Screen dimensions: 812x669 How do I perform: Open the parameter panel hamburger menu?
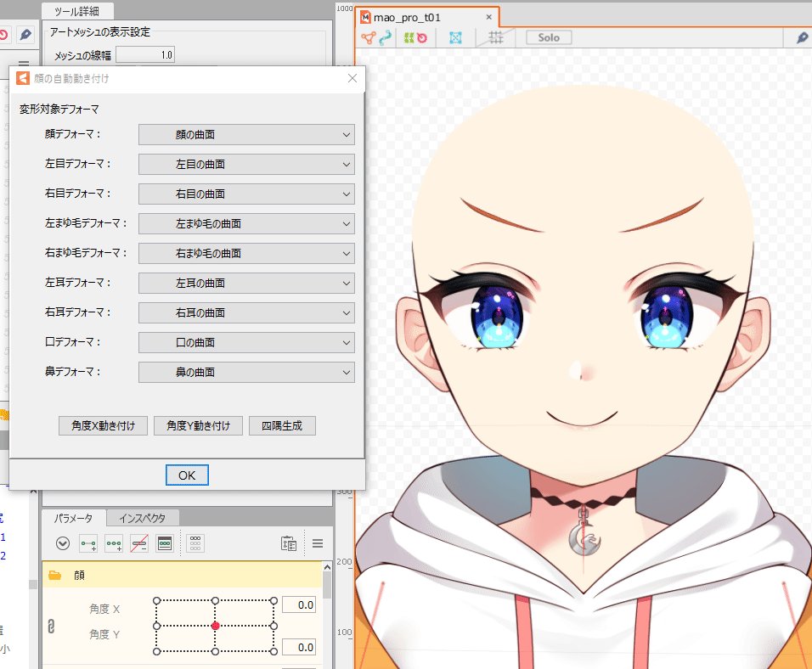point(317,543)
